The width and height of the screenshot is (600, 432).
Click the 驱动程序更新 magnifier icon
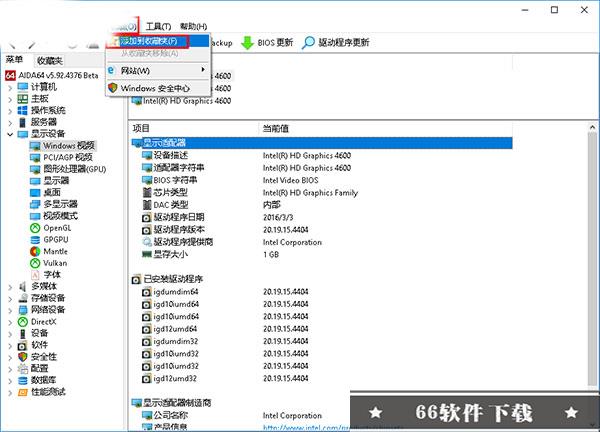tap(308, 43)
